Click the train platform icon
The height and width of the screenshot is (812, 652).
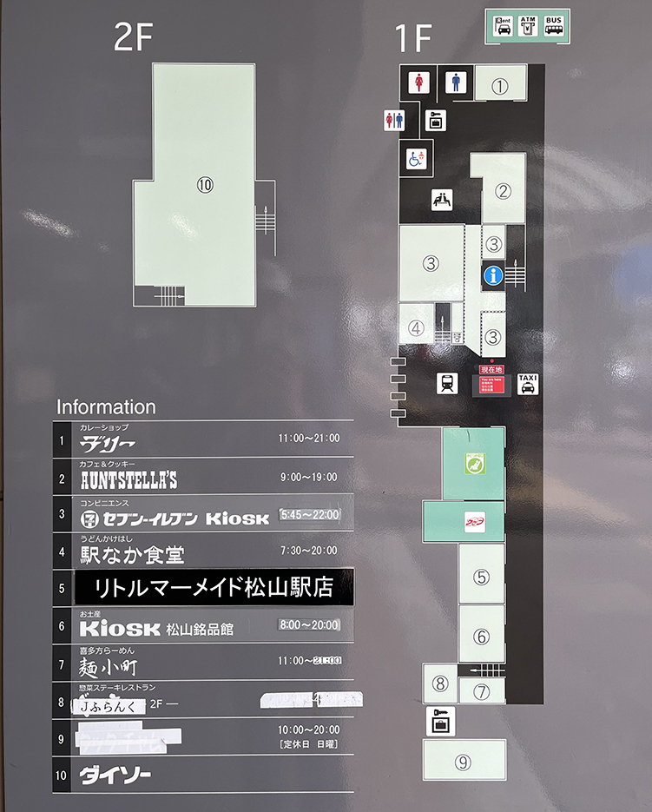pos(448,384)
